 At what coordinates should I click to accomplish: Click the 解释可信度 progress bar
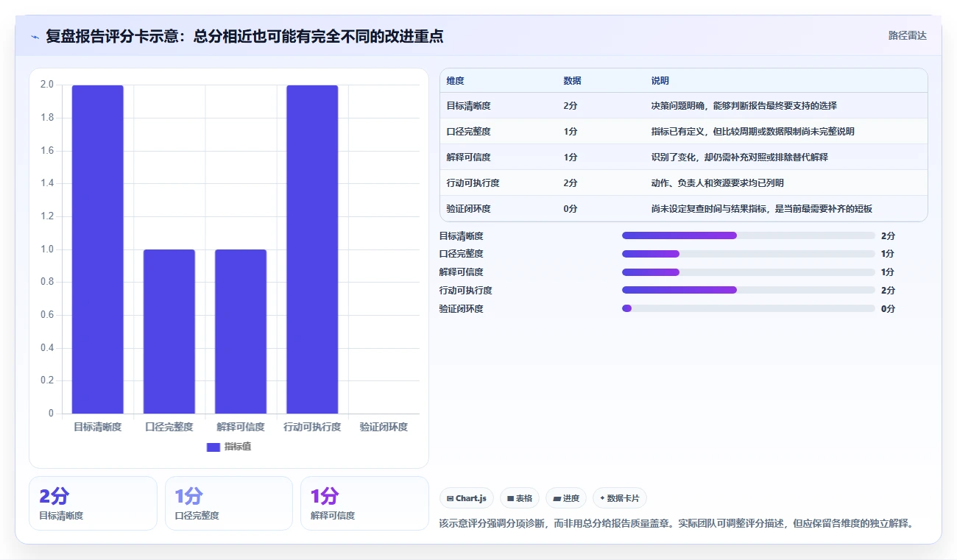[749, 272]
